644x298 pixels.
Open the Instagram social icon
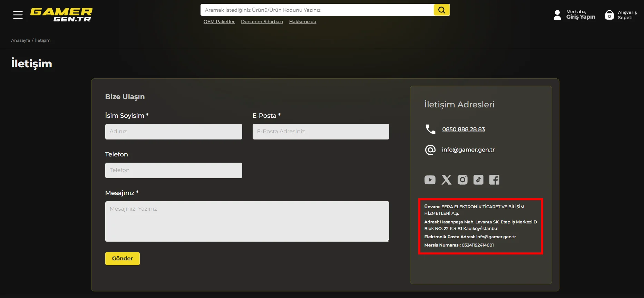pyautogui.click(x=462, y=180)
